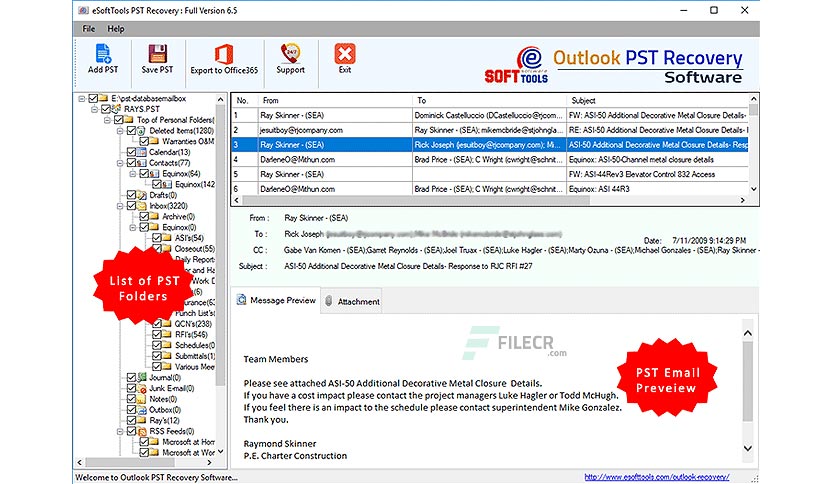This screenshot has height=484, width=836.
Task: Collapse Top of Personal Folders node
Action: point(107,120)
